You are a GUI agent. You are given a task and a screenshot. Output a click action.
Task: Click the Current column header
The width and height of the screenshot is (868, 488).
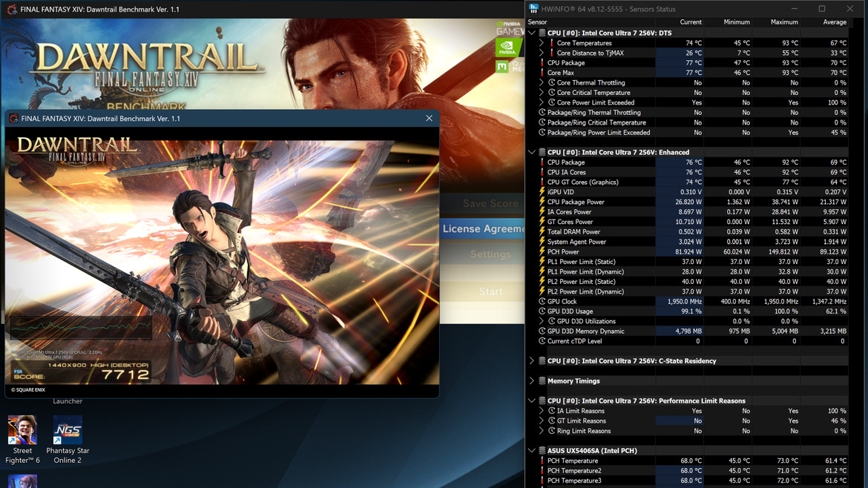tap(690, 22)
